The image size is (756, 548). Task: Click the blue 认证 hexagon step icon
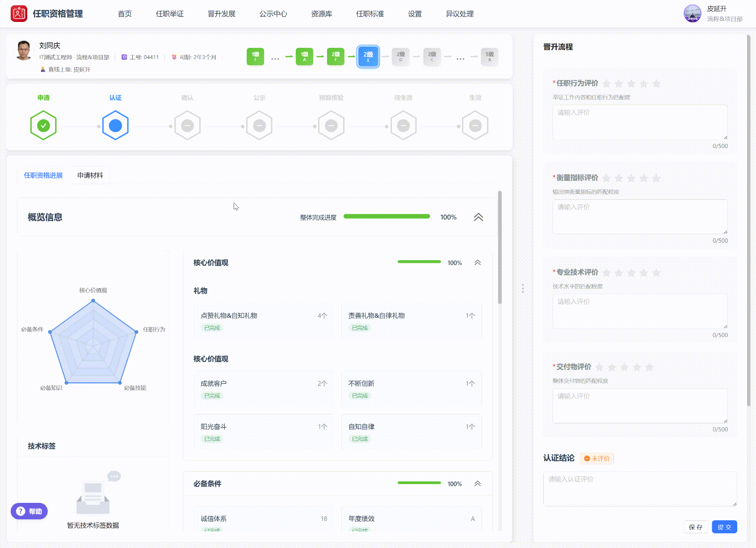point(115,126)
